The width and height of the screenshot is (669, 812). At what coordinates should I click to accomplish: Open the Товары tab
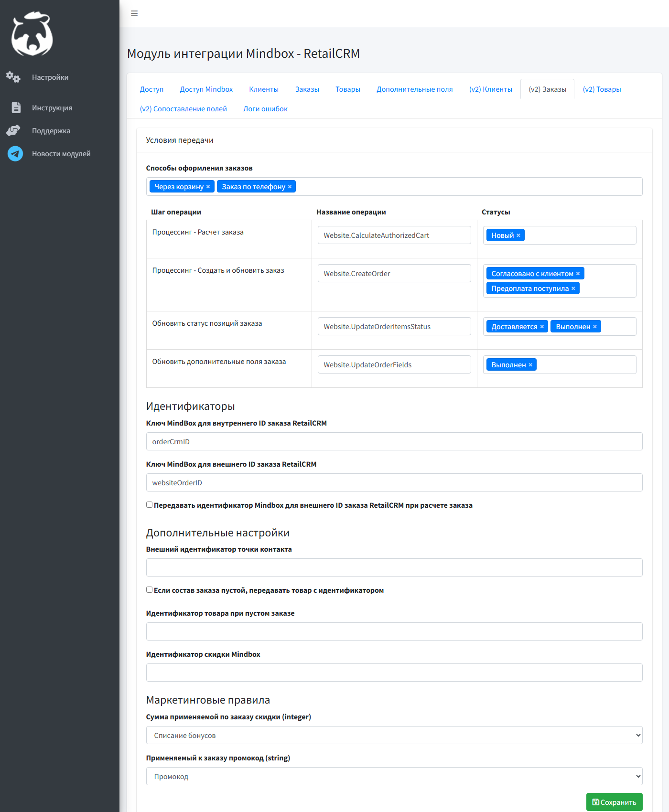point(348,89)
